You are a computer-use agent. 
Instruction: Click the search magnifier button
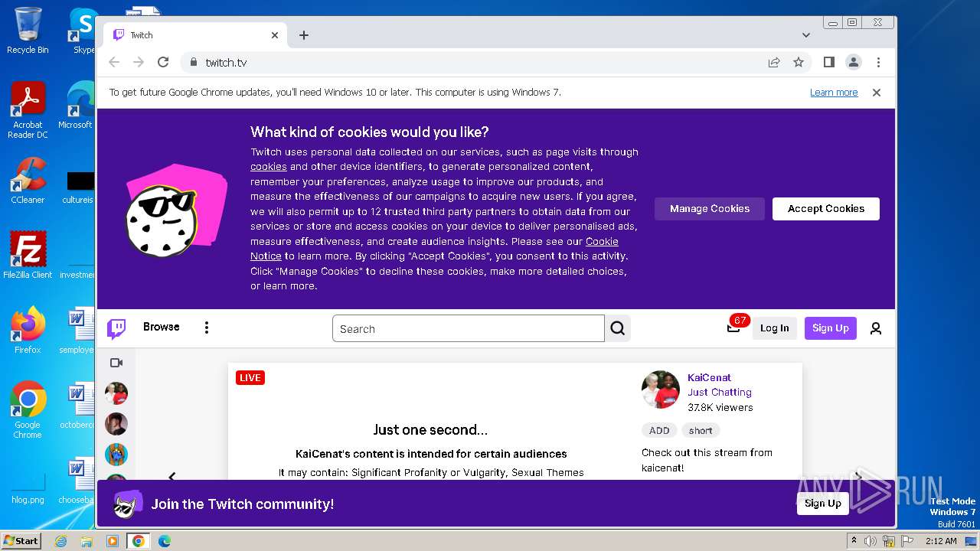coord(618,328)
